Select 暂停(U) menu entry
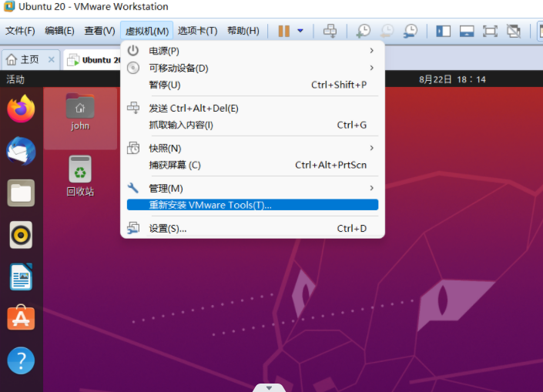Image resolution: width=543 pixels, height=392 pixels. (x=253, y=85)
